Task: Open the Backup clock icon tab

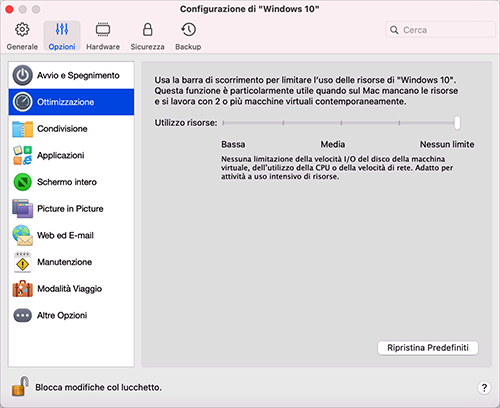Action: 188,30
